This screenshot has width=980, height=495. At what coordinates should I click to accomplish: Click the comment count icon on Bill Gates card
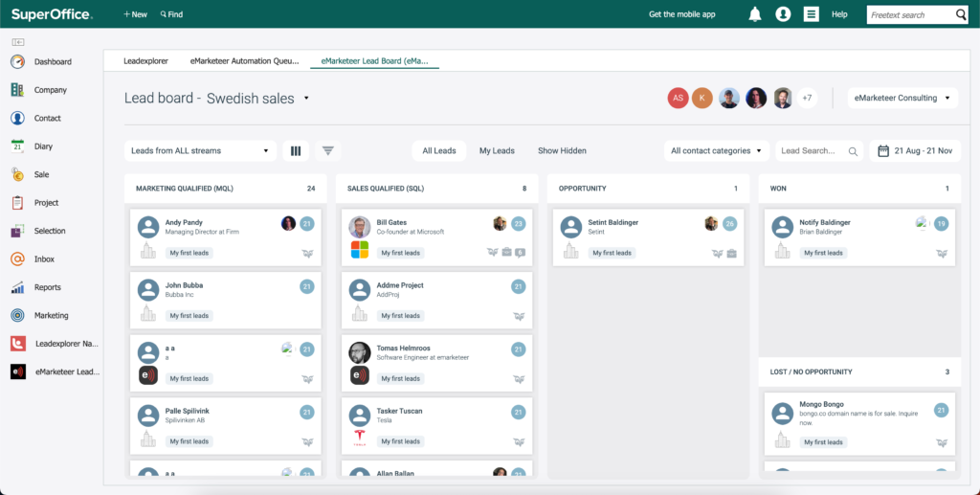click(x=520, y=253)
